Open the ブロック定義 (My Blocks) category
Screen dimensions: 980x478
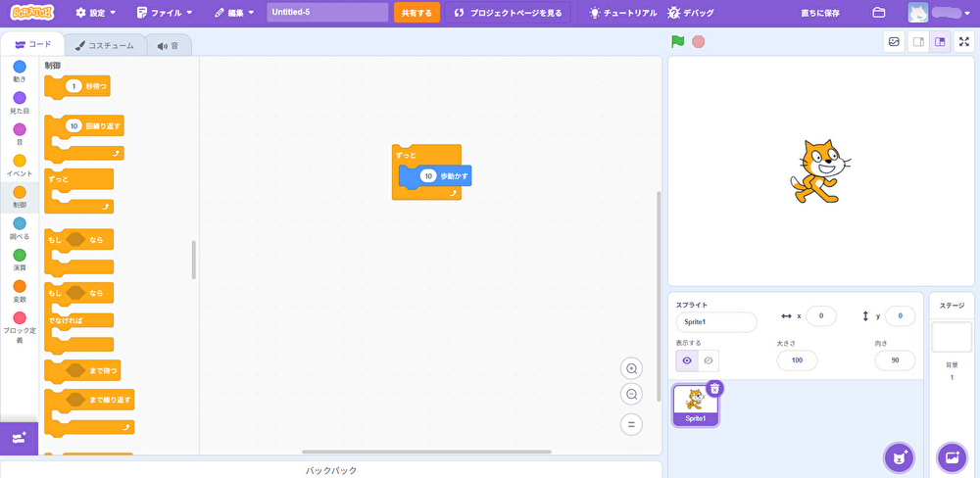[20, 328]
